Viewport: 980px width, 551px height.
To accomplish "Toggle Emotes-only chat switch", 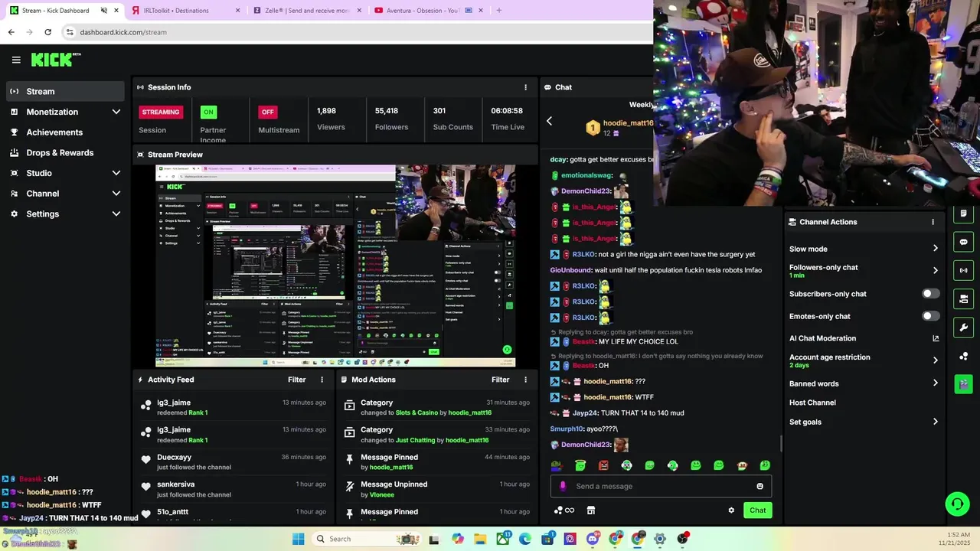I will tap(930, 316).
